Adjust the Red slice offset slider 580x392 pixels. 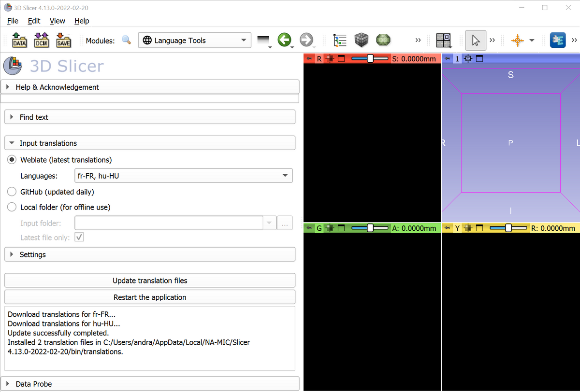[370, 58]
